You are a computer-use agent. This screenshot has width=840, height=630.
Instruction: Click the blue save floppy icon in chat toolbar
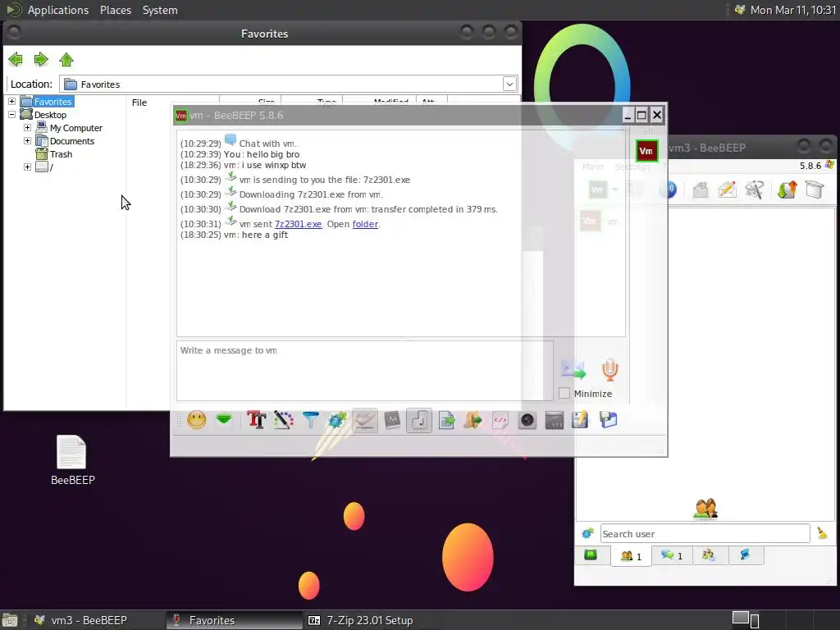click(609, 419)
